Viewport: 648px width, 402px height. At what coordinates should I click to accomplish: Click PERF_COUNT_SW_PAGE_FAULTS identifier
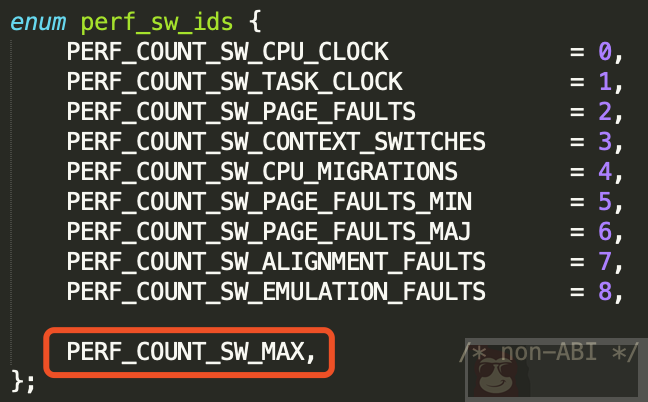241,112
